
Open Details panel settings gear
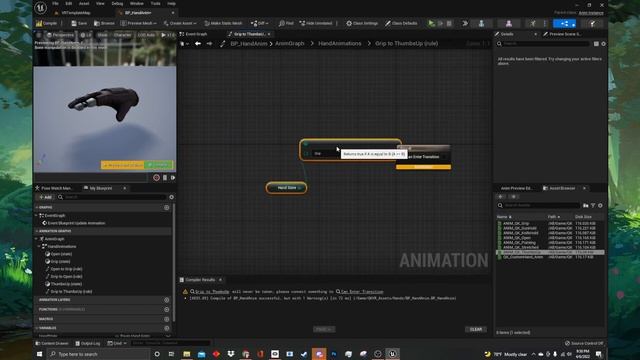click(603, 44)
